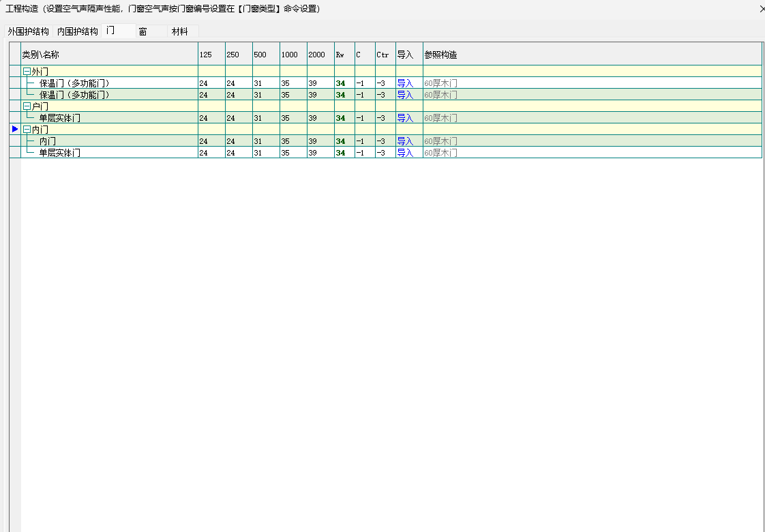The height and width of the screenshot is (532, 765).
Task: Open the 窗 tab
Action: 142,31
